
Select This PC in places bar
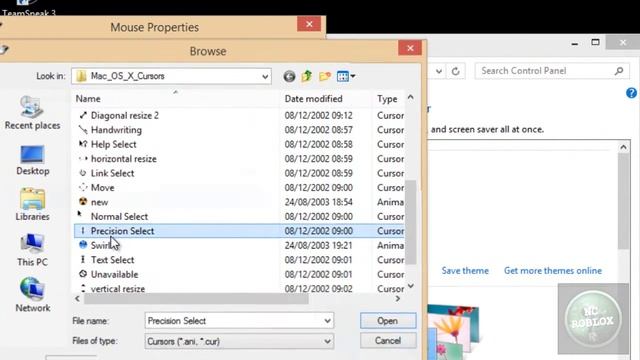pyautogui.click(x=32, y=250)
